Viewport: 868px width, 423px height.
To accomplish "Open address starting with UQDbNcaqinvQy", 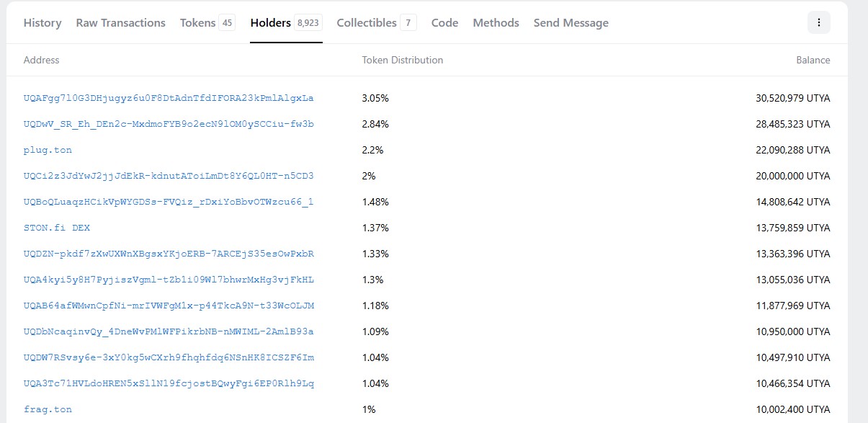I will click(x=169, y=331).
